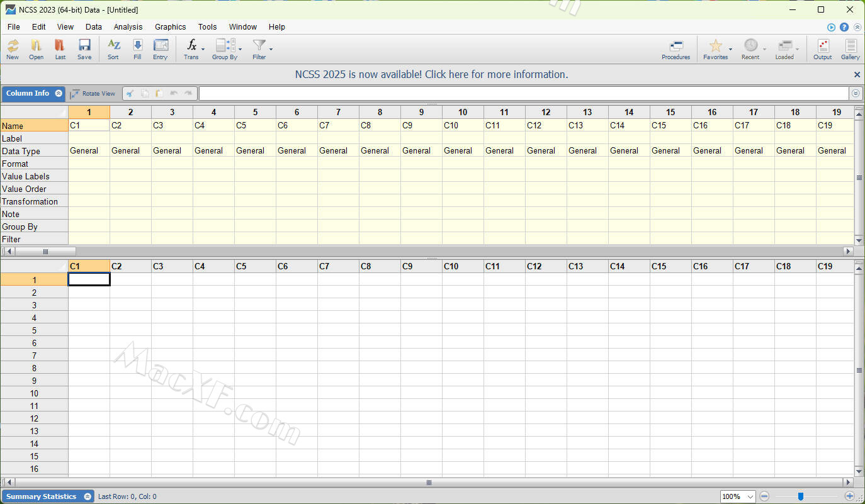Collapse the Column Info panel

pos(59,93)
